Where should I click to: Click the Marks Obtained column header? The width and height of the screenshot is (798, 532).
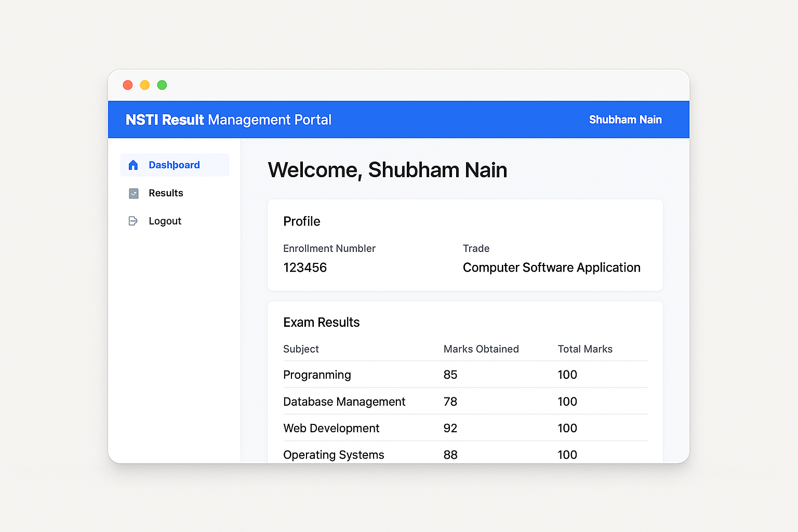(x=481, y=349)
